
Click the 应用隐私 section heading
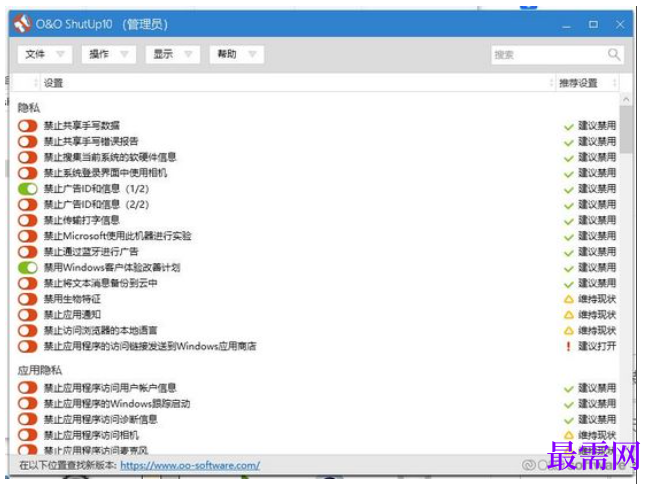[x=40, y=370]
